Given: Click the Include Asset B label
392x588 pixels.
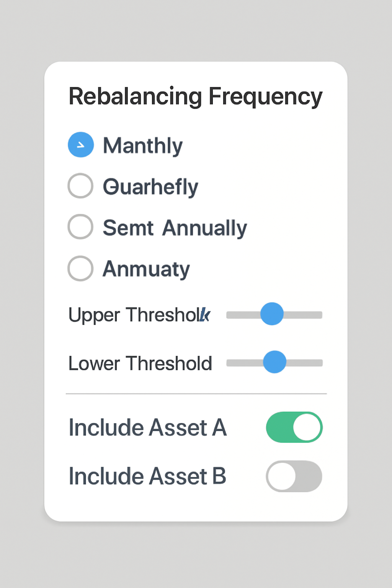Looking at the screenshot, I should click(147, 476).
